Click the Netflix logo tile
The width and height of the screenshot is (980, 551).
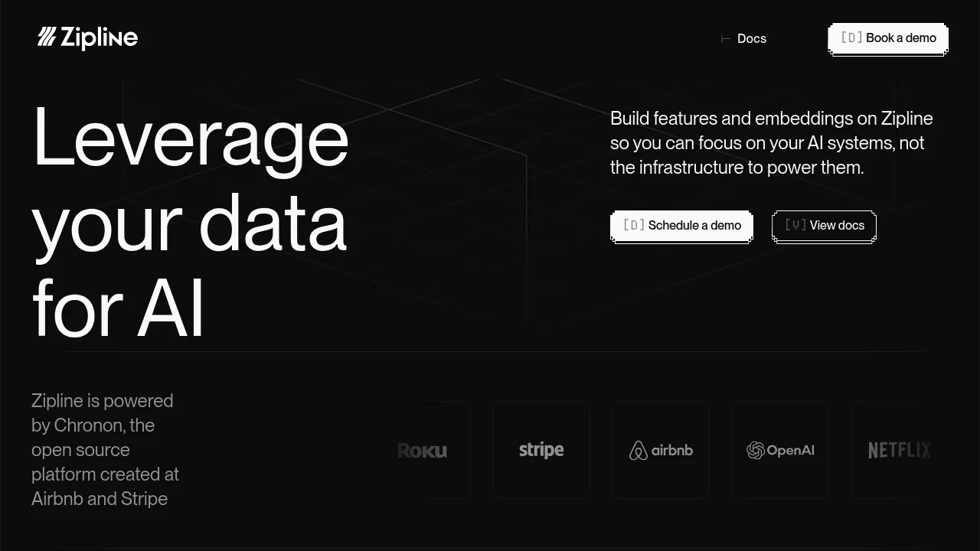892,450
